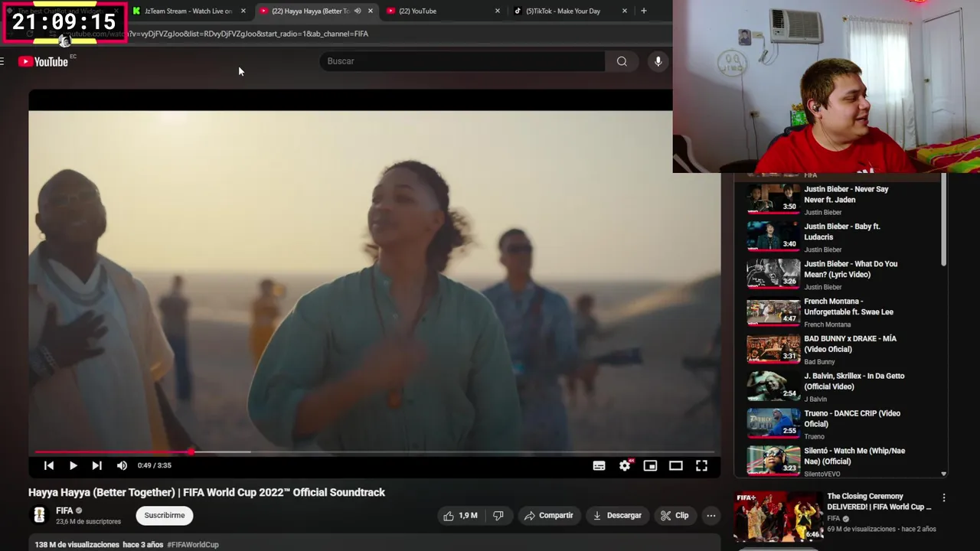Open FIFA channel avatar
This screenshot has width=980, height=551.
[39, 516]
